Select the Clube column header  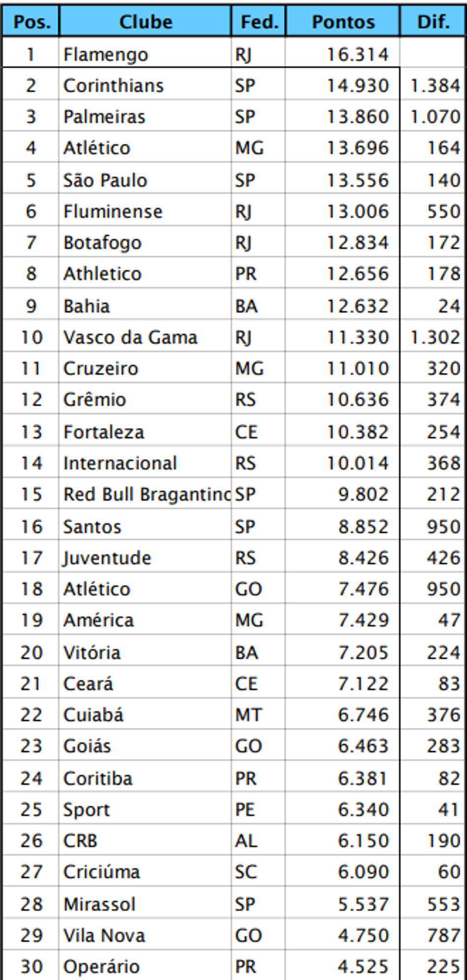(145, 22)
